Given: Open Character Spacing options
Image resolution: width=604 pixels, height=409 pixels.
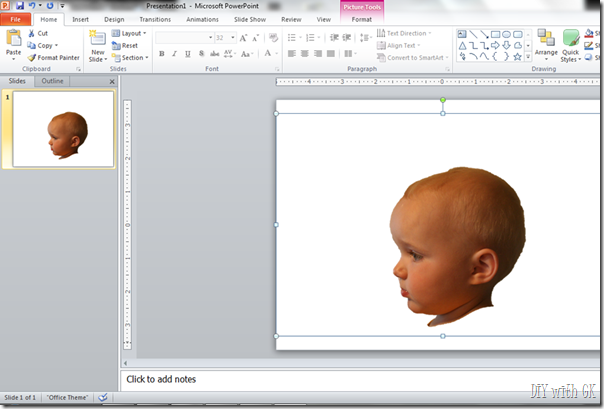Looking at the screenshot, I should pos(229,54).
